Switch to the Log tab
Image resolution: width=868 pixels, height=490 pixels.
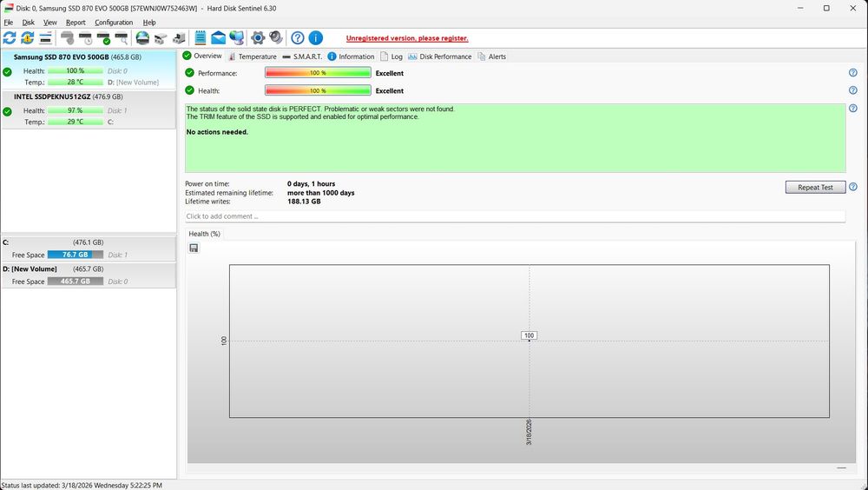(x=391, y=56)
